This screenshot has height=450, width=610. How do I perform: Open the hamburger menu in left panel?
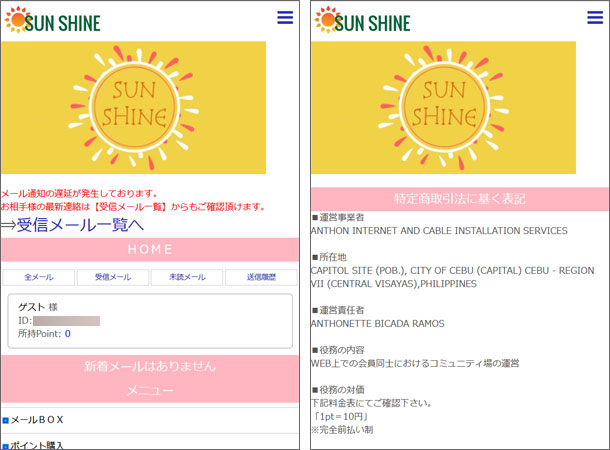click(x=285, y=17)
